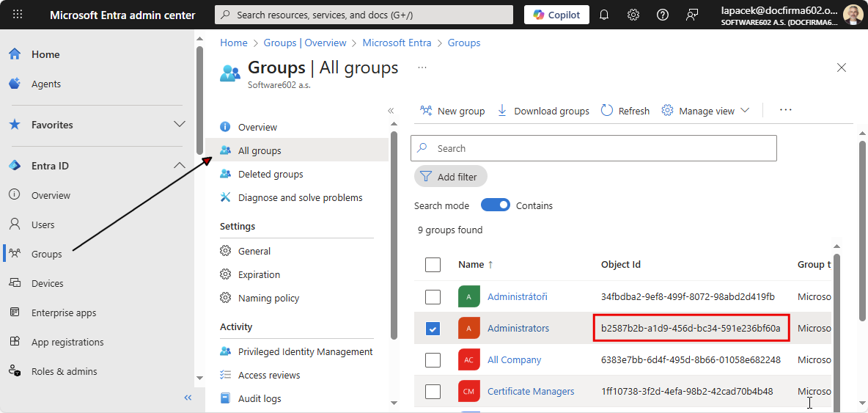Image resolution: width=868 pixels, height=413 pixels.
Task: Open account profile avatar
Action: [x=853, y=15]
